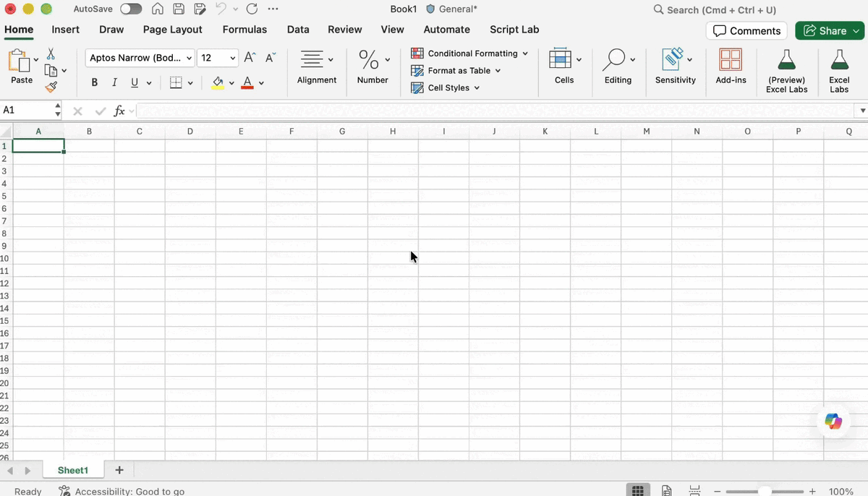Click the 100% zoom level text

(841, 491)
